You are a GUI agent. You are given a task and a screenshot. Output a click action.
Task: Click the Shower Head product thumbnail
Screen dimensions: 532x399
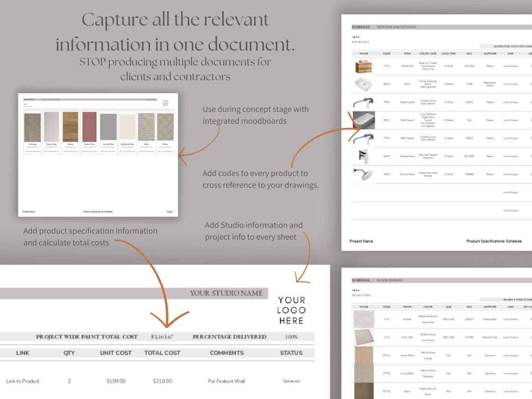click(x=364, y=174)
